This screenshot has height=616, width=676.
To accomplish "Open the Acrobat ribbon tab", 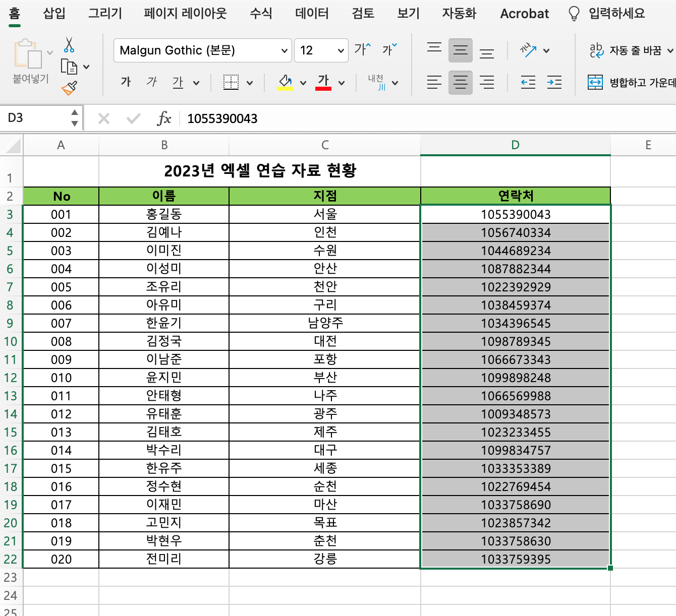I will click(x=524, y=14).
